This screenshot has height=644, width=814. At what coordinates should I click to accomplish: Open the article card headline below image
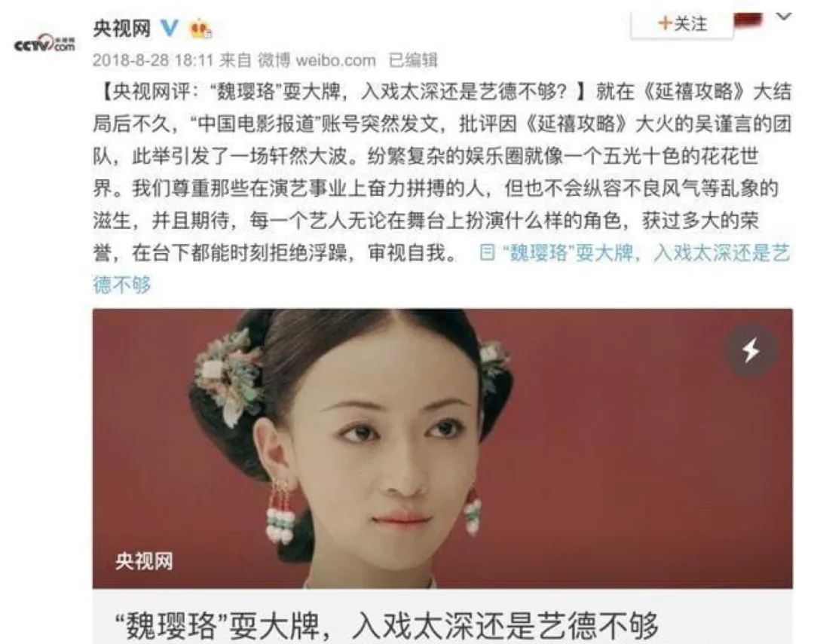(387, 626)
